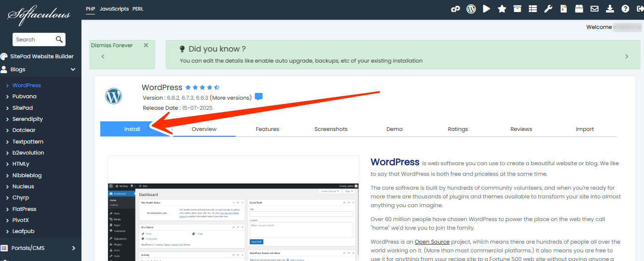
Task: Click the WordPress logo beside the title
Action: (x=114, y=96)
